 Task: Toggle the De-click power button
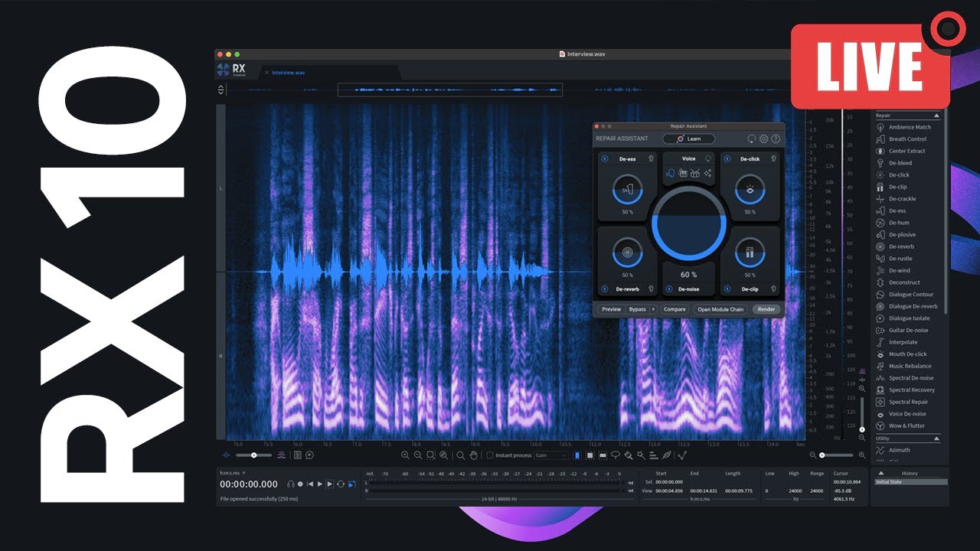click(727, 158)
